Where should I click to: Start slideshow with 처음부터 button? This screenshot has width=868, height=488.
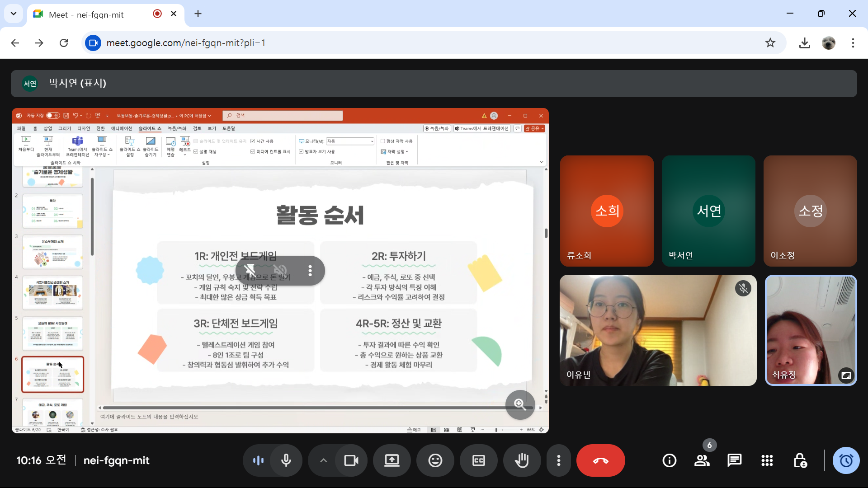[x=26, y=145]
